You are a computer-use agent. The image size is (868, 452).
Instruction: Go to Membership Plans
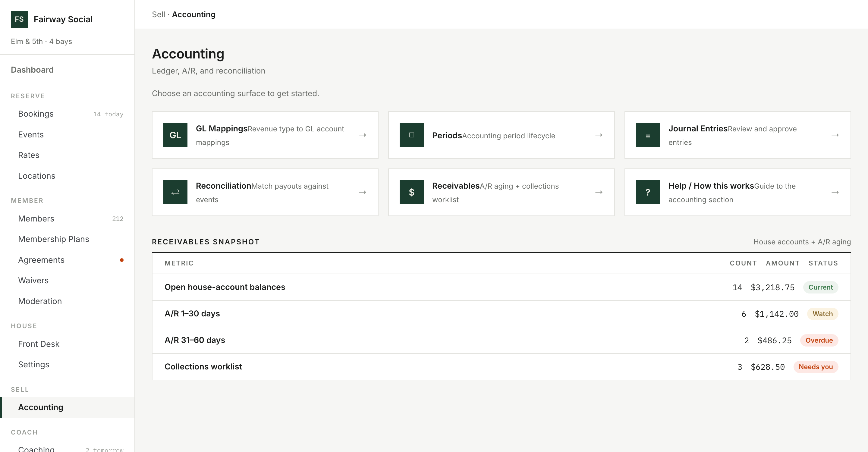pyautogui.click(x=68, y=239)
